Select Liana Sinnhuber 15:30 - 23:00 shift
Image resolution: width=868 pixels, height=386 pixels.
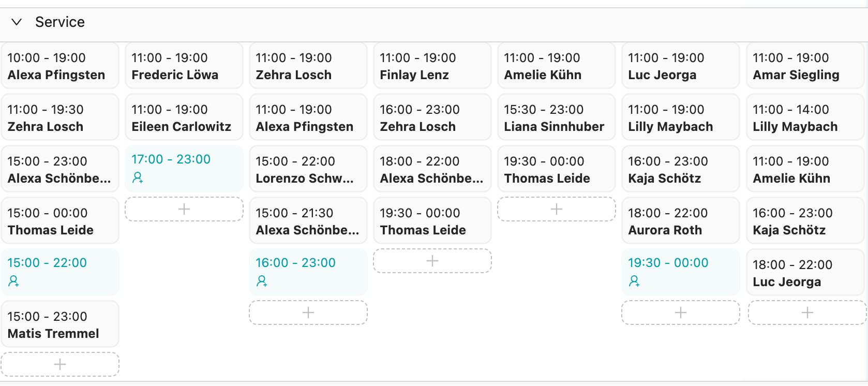[557, 117]
